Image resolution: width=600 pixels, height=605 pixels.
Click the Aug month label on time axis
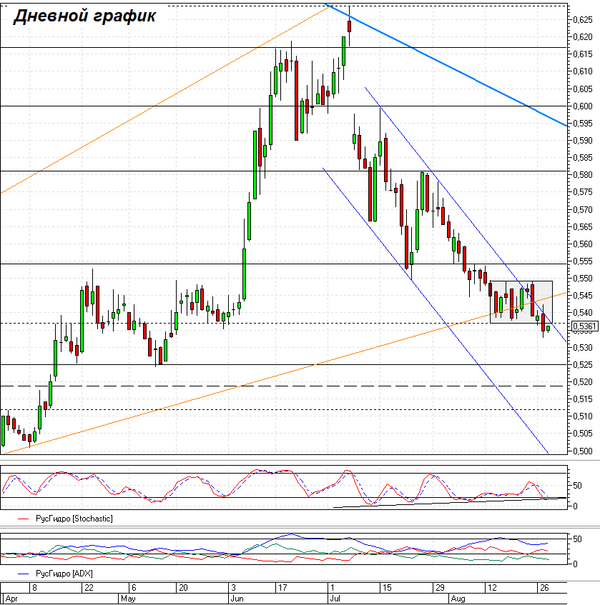pos(458,599)
